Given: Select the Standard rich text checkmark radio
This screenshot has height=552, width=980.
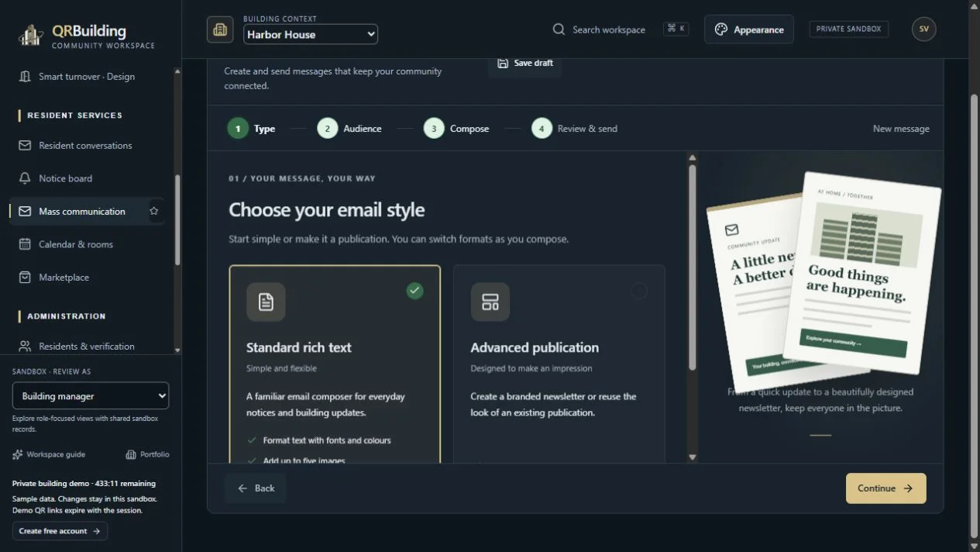Looking at the screenshot, I should point(415,291).
